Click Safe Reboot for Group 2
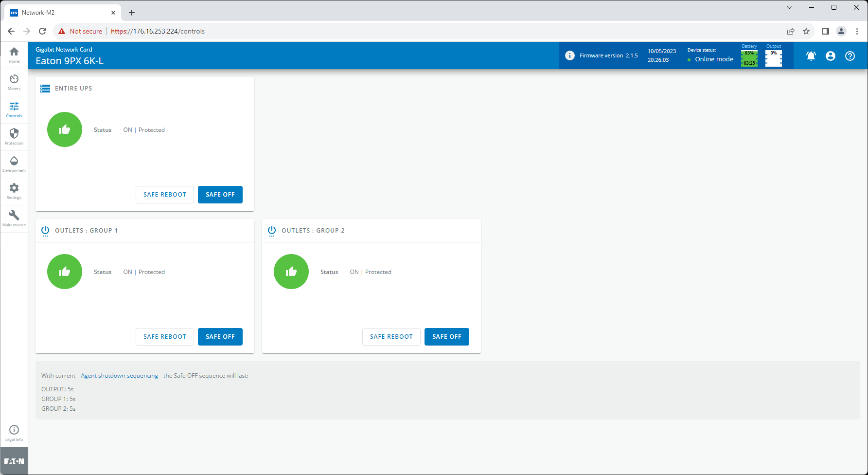Image resolution: width=868 pixels, height=475 pixels. click(391, 337)
